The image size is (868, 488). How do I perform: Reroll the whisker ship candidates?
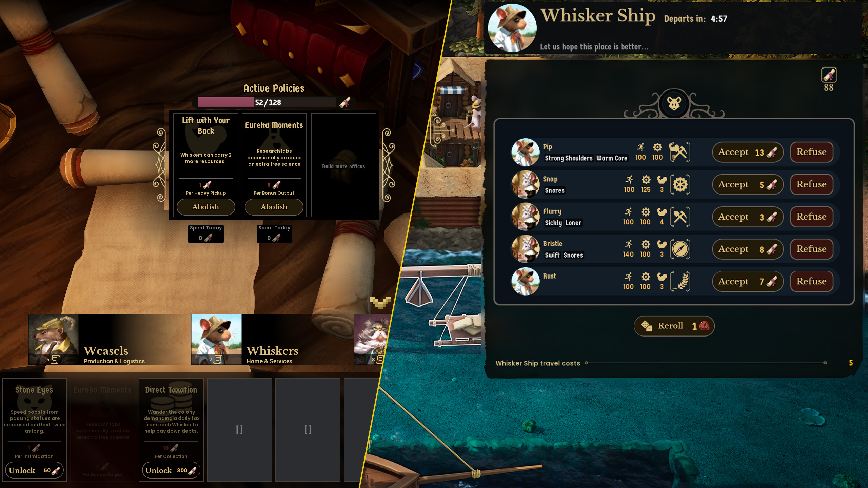pos(674,326)
